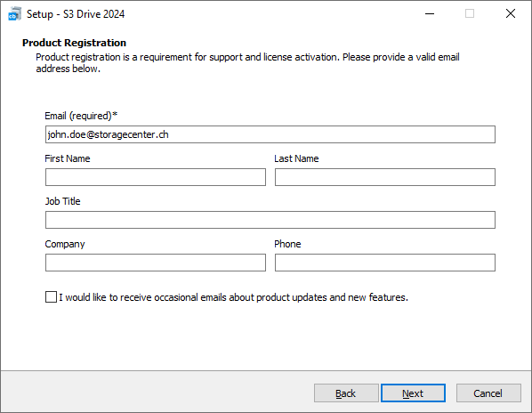Screen dimensions: 532x413
Task: Click the "Phone" label
Action: [287, 244]
